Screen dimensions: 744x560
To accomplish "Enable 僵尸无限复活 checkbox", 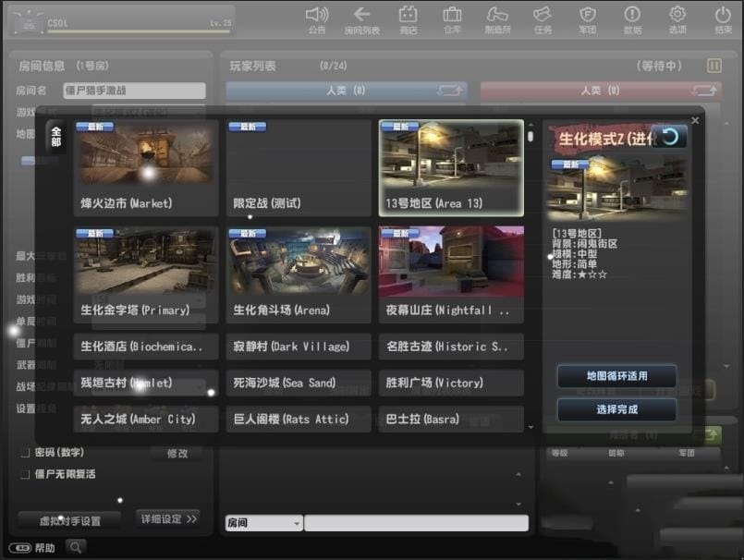I will (x=26, y=474).
